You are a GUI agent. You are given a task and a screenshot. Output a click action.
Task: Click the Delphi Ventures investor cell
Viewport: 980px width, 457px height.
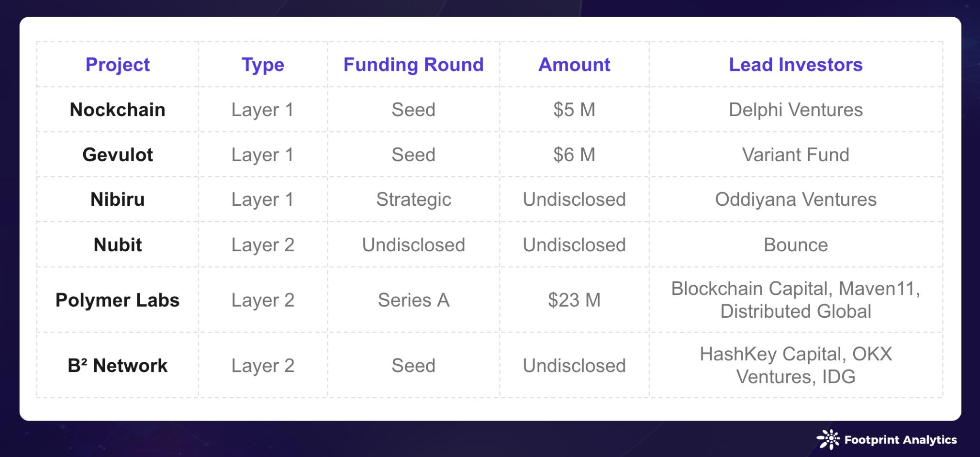tap(796, 110)
